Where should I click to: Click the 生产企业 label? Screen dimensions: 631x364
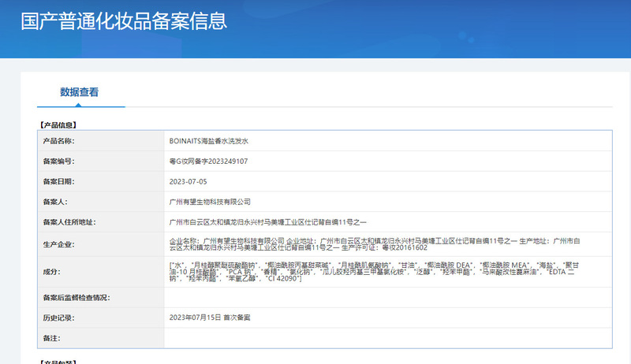[58, 244]
